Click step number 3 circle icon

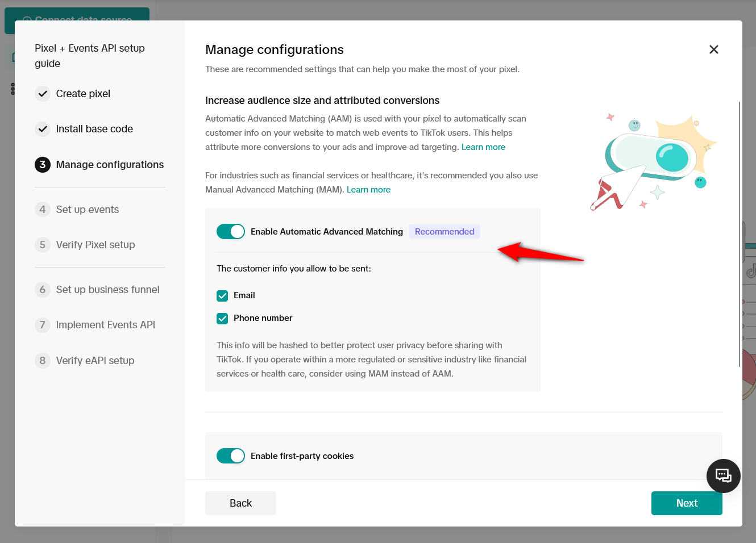[x=43, y=165]
